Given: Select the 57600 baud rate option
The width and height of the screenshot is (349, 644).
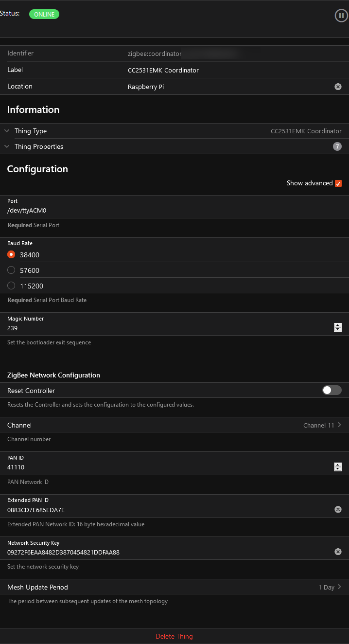Looking at the screenshot, I should click(12, 270).
